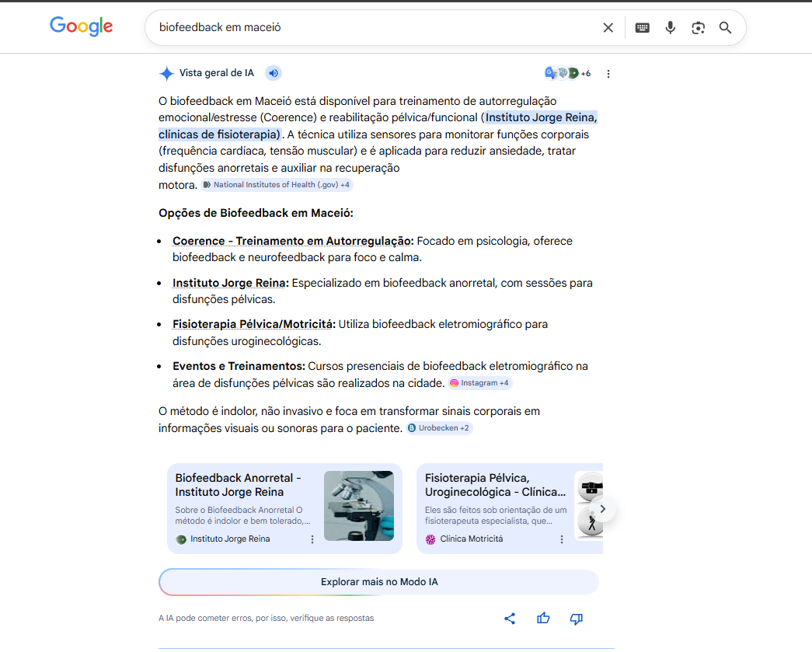Click the Eventos e Treinamentos heading text
Viewport: 812px width, 652px height.
pyautogui.click(x=239, y=366)
